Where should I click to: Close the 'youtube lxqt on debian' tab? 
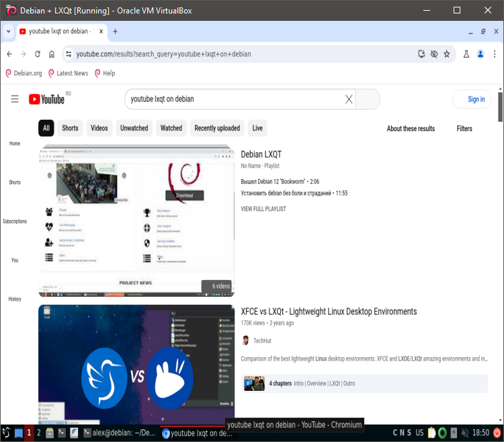click(101, 32)
